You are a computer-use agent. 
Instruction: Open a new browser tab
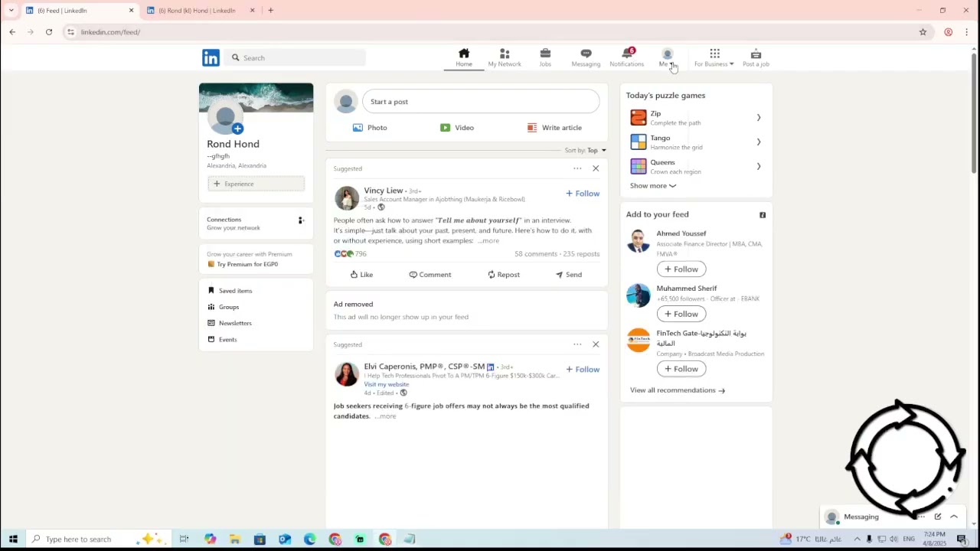pos(270,11)
